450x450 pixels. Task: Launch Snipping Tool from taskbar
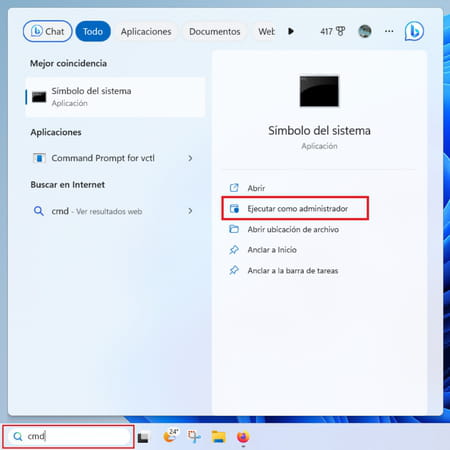click(194, 437)
